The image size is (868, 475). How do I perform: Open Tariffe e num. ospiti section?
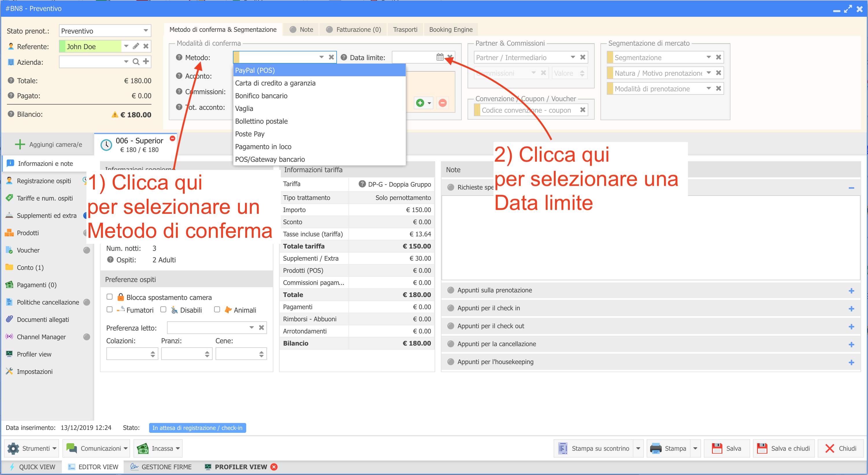pos(45,198)
